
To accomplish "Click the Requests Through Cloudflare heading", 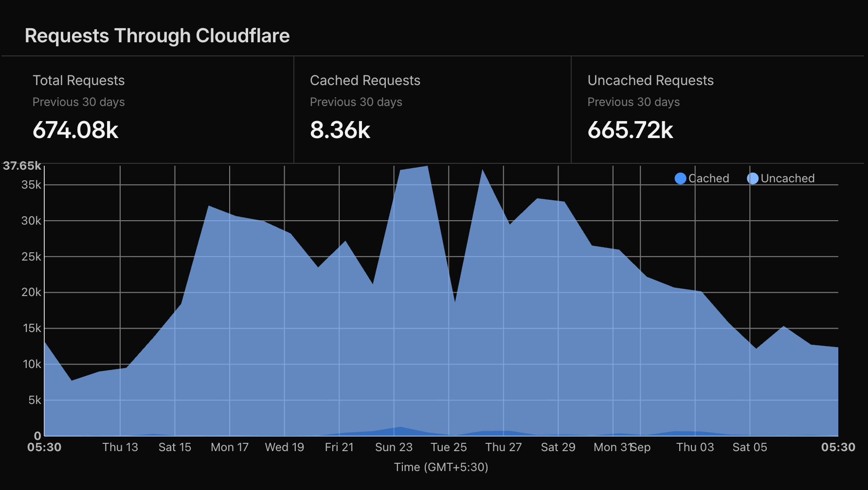I will point(157,36).
